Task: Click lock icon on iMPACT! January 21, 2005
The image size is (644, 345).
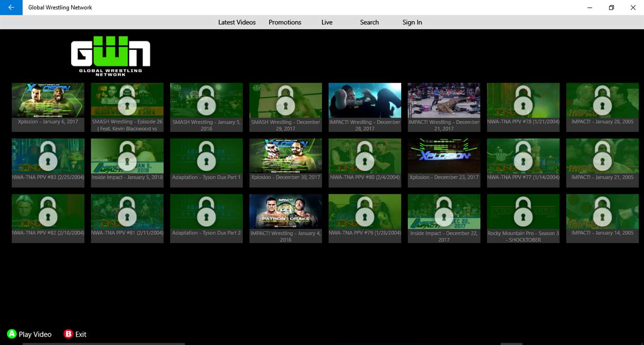Action: 602,155
